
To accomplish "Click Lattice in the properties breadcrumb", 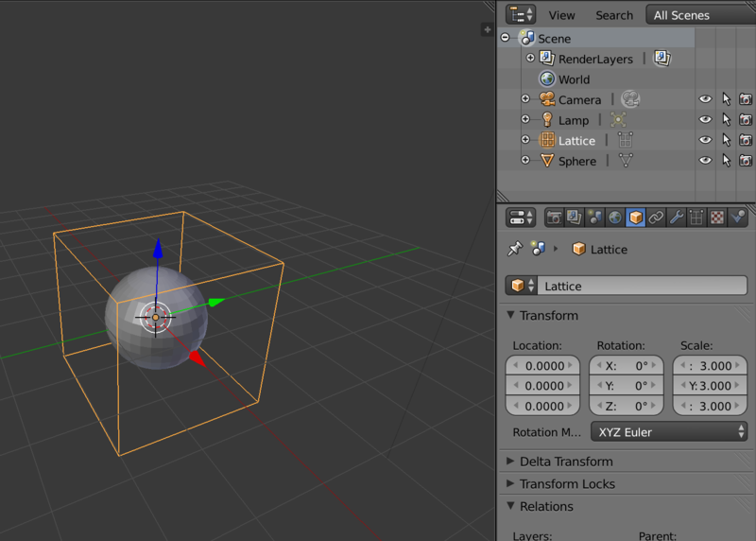I will [609, 250].
